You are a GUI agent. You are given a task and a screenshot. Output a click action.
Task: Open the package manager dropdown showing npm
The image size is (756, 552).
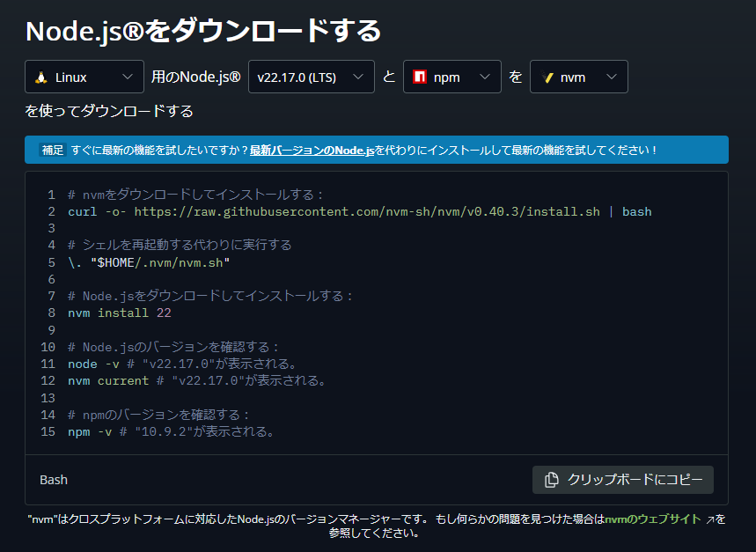point(451,77)
